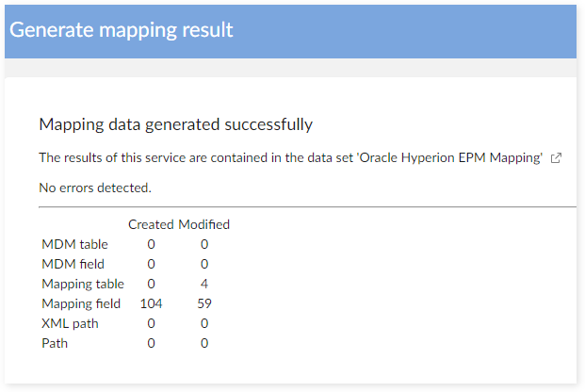Select the 'Path' row label
This screenshot has width=585, height=392.
pyautogui.click(x=56, y=343)
